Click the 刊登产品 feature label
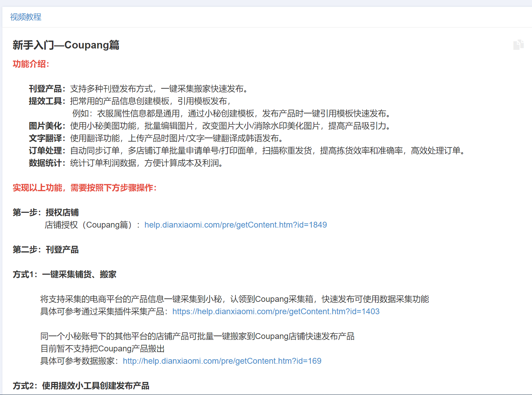Viewport: 532px width, 395px height. click(x=47, y=89)
